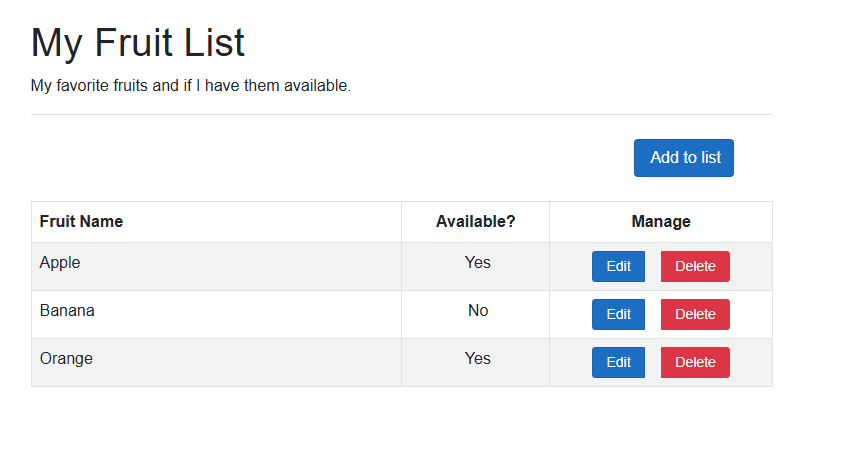
Task: Delete the Orange entry
Action: tap(695, 362)
